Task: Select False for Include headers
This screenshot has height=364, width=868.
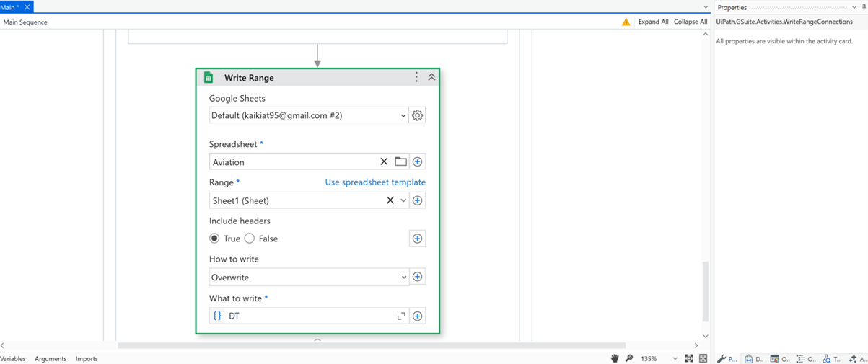Action: pyautogui.click(x=250, y=239)
